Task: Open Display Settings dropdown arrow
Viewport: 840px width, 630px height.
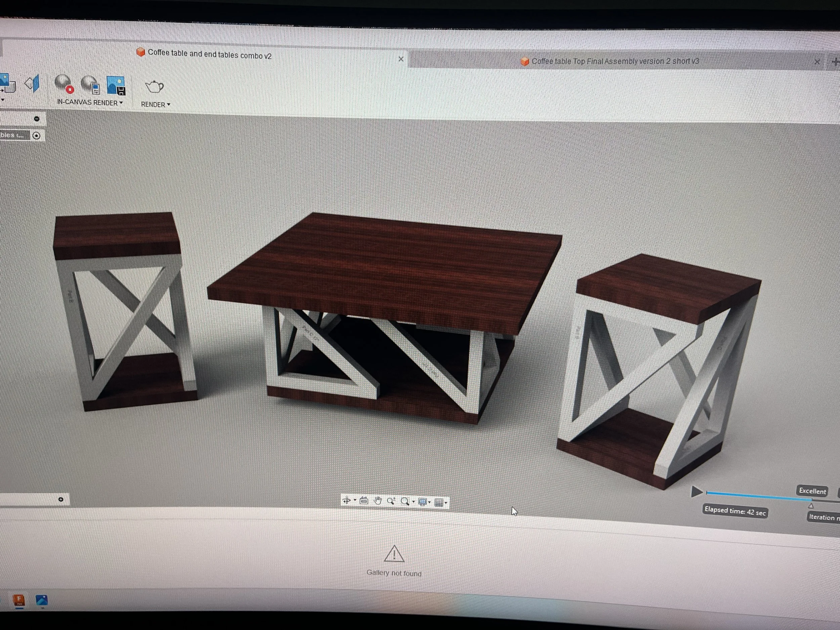Action: [429, 502]
